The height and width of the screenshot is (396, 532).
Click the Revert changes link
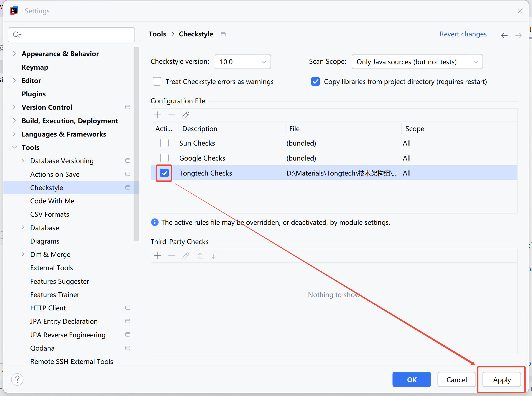463,34
